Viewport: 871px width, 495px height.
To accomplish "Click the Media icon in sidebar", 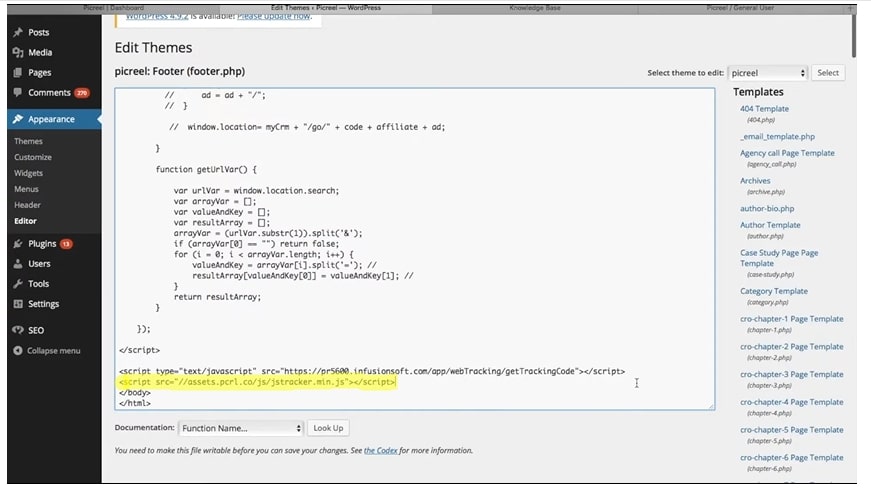I will (x=18, y=52).
